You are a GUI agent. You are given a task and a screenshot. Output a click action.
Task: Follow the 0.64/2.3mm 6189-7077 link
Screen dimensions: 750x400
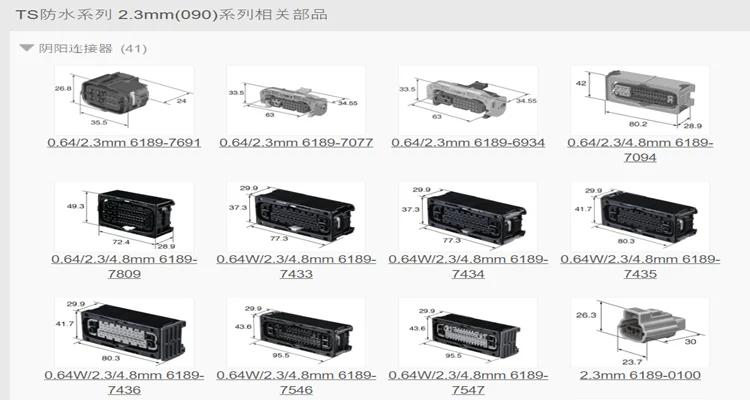coord(296,143)
